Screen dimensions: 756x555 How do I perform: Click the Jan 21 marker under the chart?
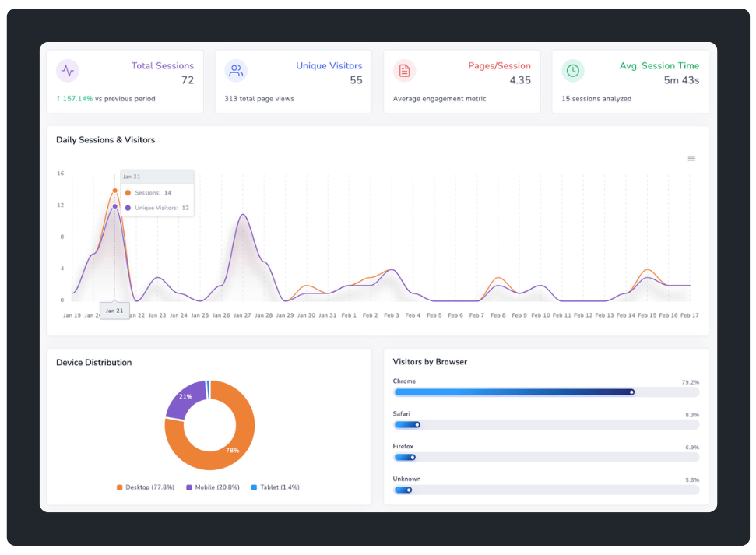click(x=114, y=310)
